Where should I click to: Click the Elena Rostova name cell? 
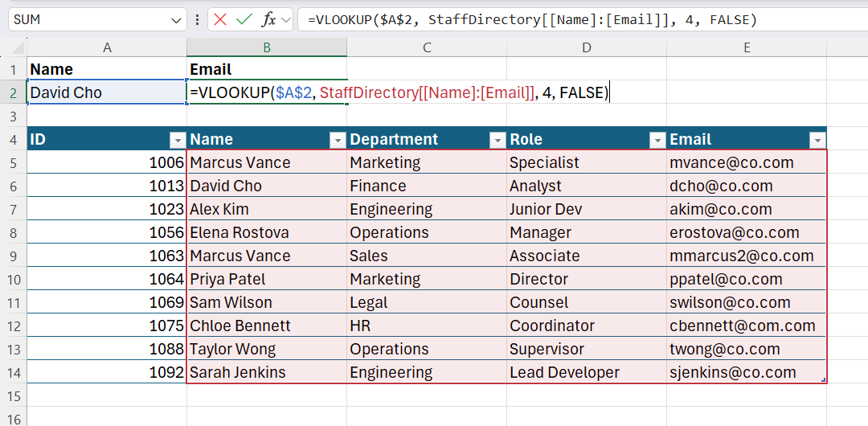[267, 232]
